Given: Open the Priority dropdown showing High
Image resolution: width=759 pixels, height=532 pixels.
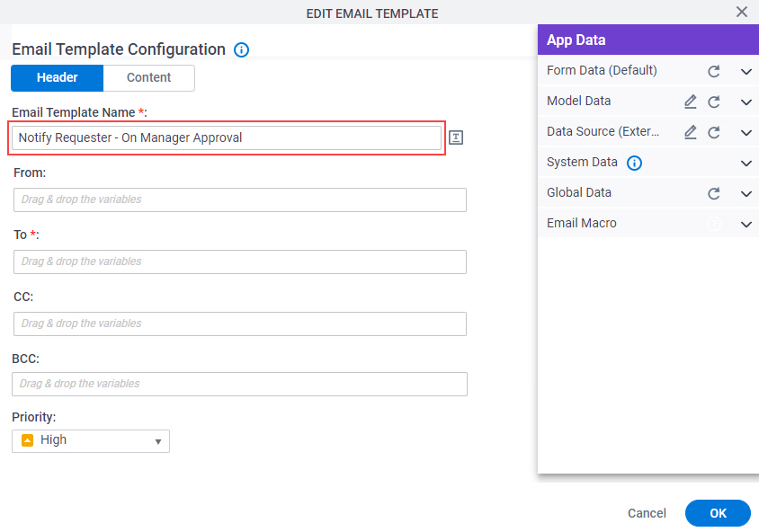Looking at the screenshot, I should click(91, 441).
